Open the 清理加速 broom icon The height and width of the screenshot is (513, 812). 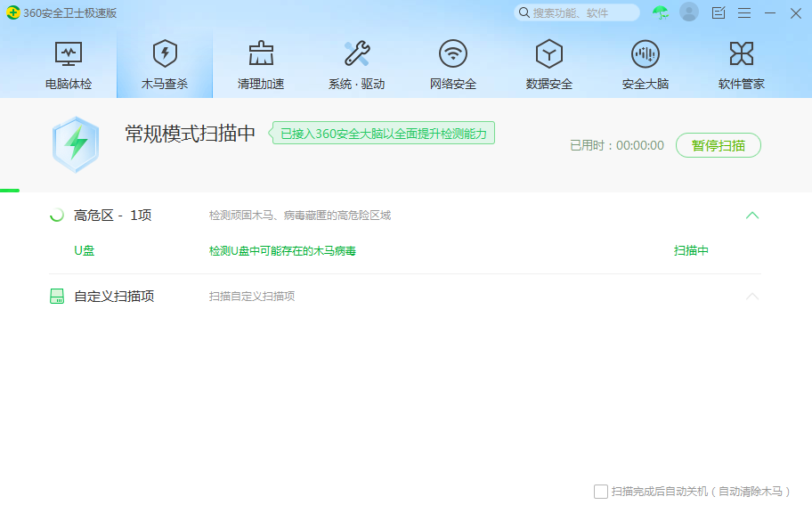click(x=261, y=54)
